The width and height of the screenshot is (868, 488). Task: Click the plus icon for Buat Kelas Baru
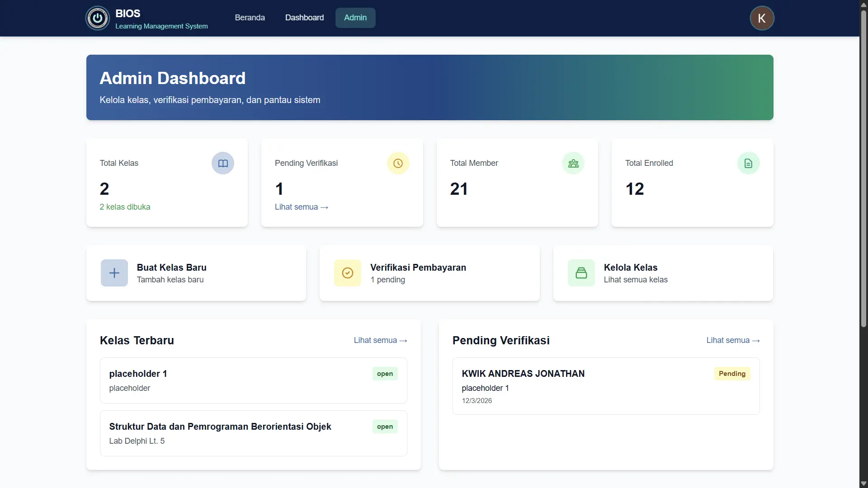(114, 273)
